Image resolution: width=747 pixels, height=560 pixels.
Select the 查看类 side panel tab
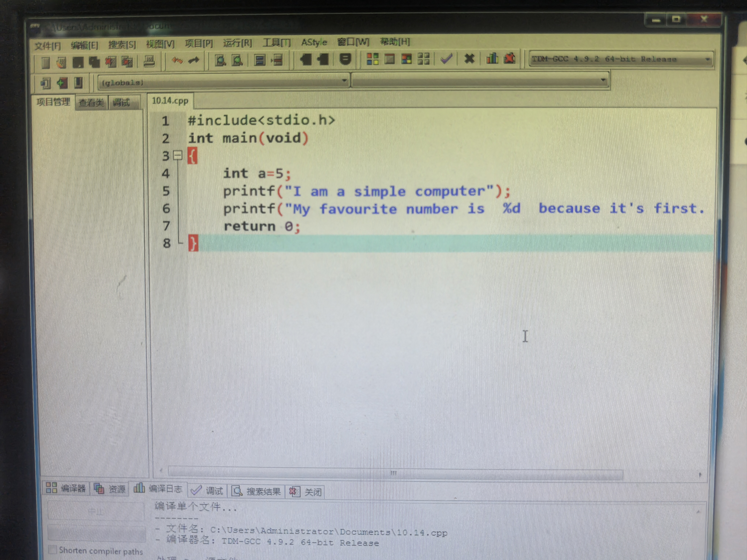tap(91, 102)
